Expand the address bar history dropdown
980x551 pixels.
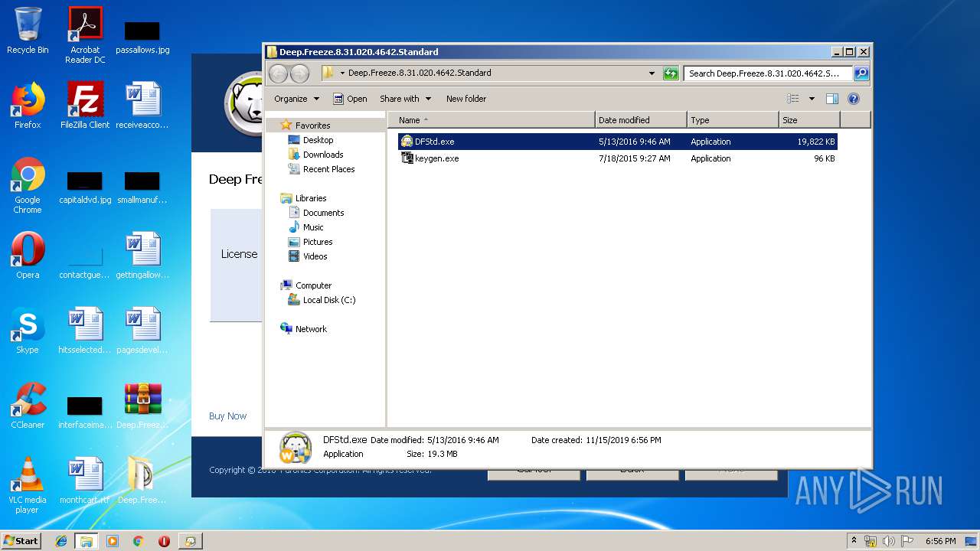click(x=652, y=73)
